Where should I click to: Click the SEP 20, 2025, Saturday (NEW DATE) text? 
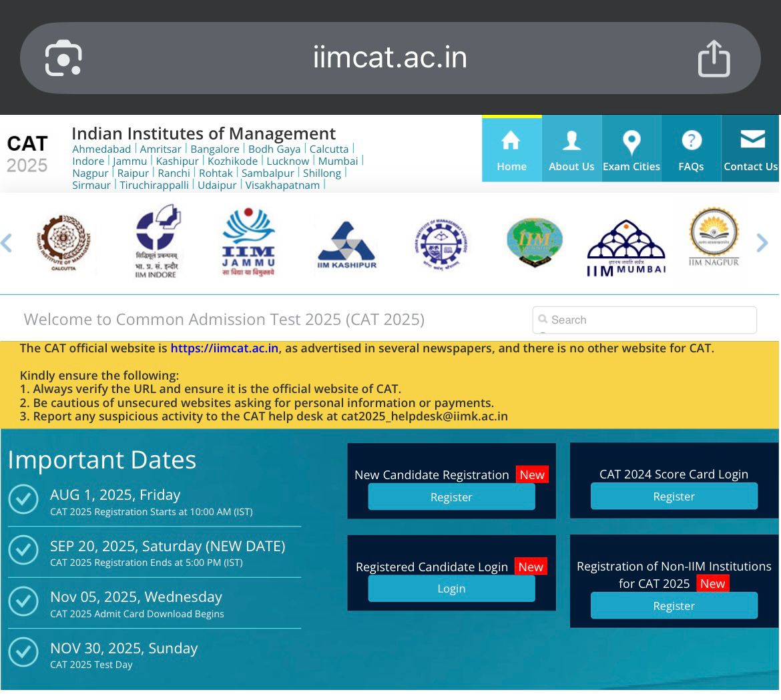click(168, 546)
